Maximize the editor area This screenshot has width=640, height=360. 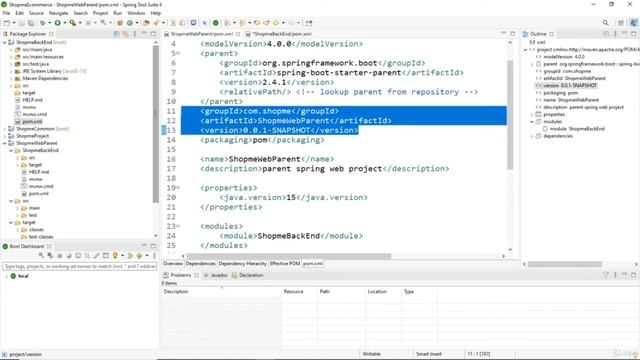tap(513, 34)
